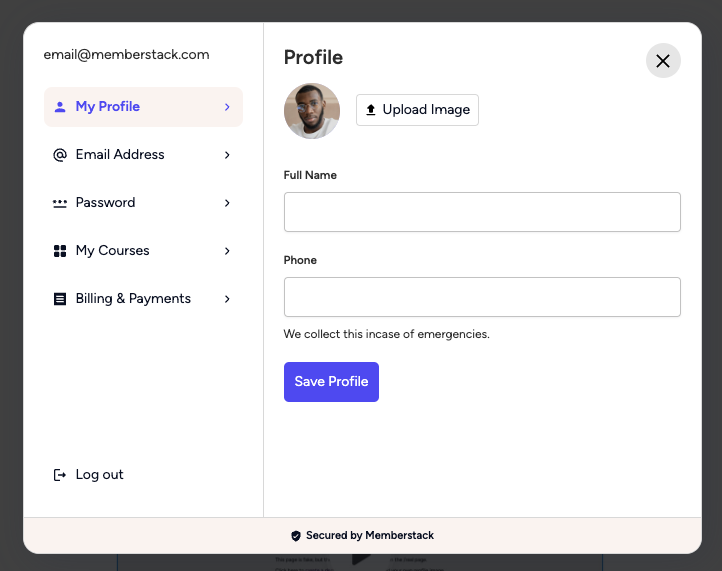The image size is (722, 571).
Task: Focus the Full Name input field
Action: point(482,212)
